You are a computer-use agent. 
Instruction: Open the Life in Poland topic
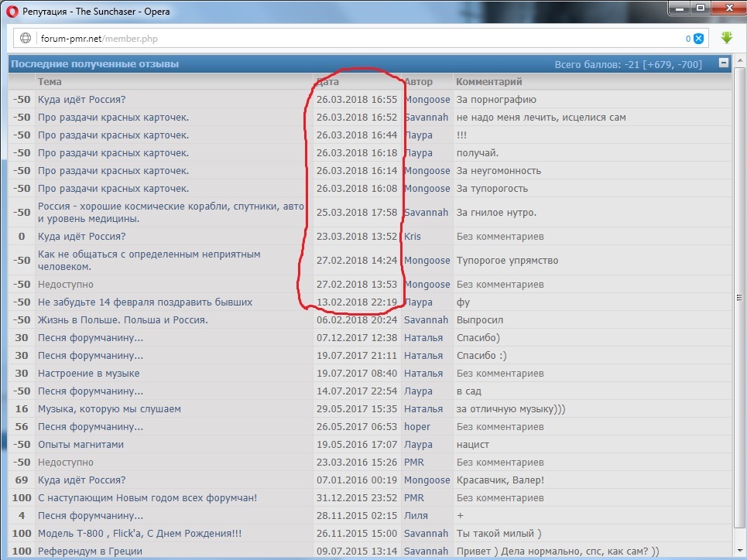(x=122, y=320)
